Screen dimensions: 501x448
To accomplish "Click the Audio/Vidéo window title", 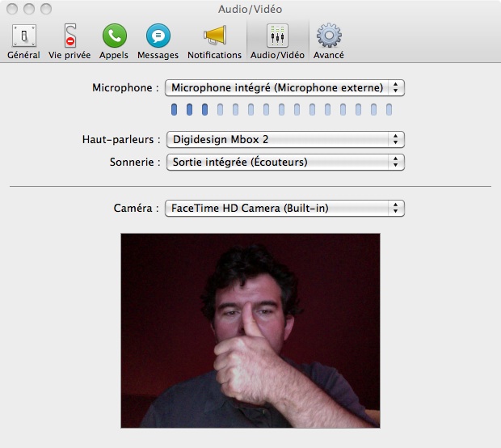I will [250, 9].
